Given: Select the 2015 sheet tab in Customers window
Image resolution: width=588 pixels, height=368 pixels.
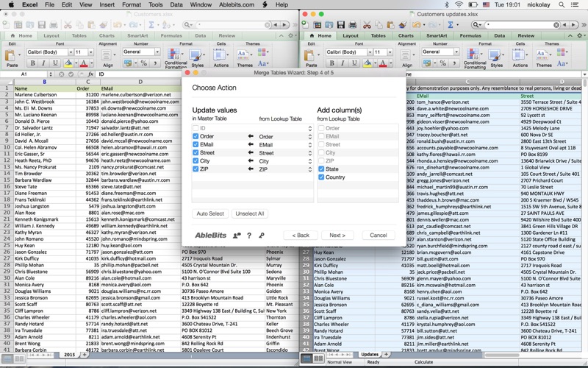Looking at the screenshot, I should tap(69, 355).
